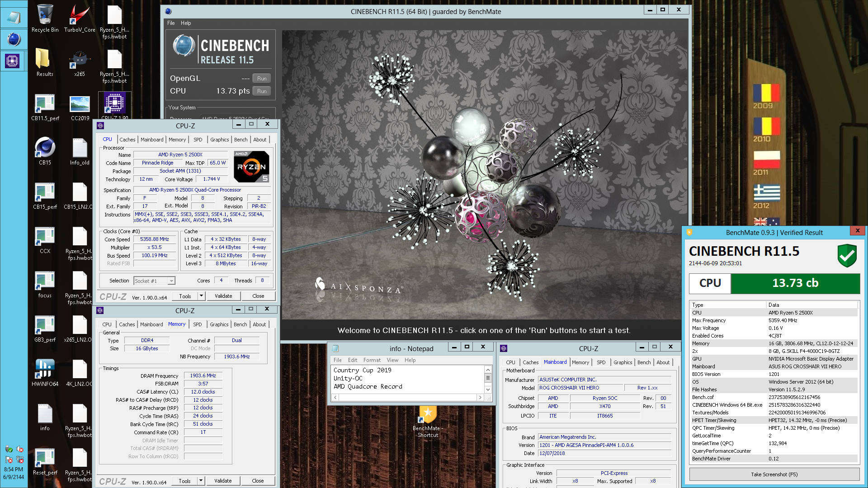Click the ROG CROSSHAIR VII HERO model field
This screenshot has width=868, height=488.
pos(580,388)
